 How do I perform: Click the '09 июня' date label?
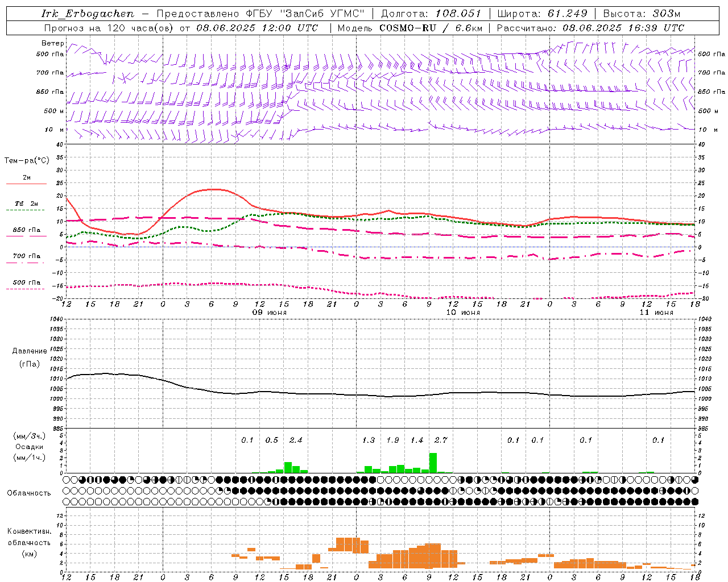(270, 313)
